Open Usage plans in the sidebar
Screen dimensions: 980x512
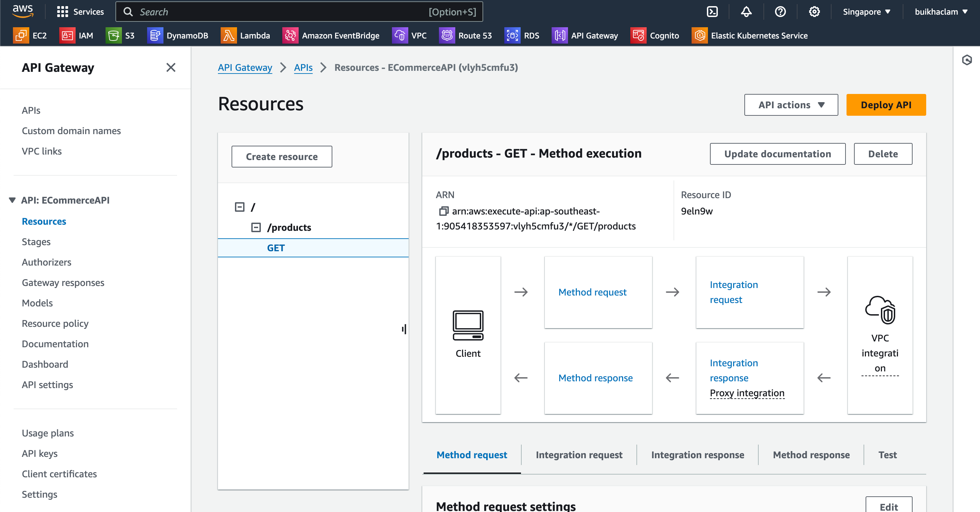point(48,433)
